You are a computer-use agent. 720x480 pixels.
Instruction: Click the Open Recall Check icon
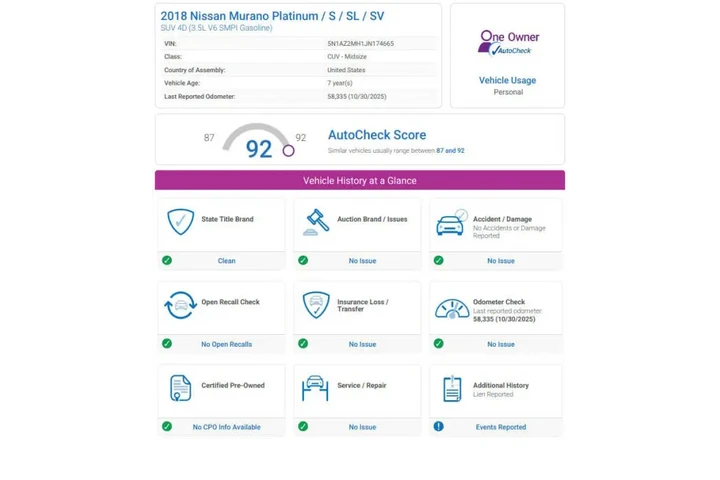pyautogui.click(x=180, y=305)
